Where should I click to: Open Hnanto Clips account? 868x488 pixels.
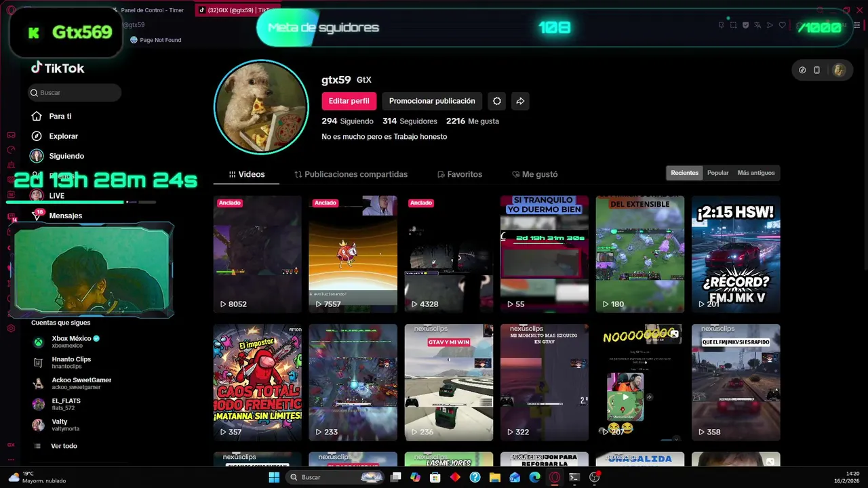pyautogui.click(x=71, y=363)
